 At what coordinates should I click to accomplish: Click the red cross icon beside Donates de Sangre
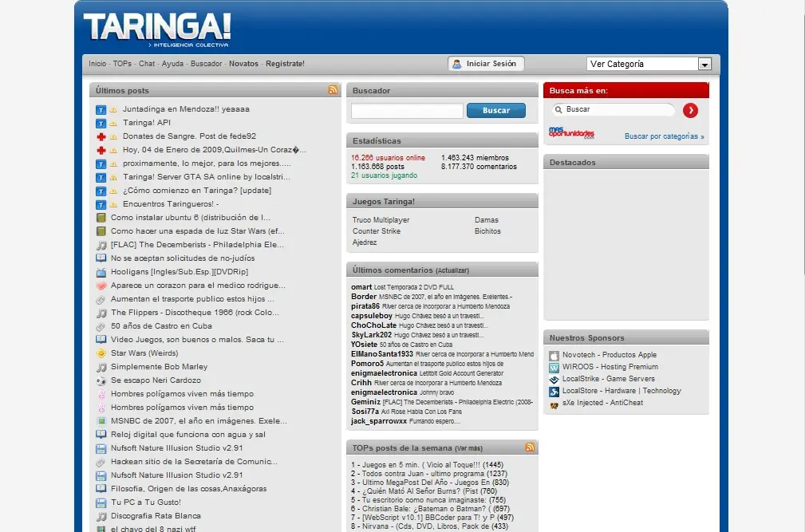(101, 137)
